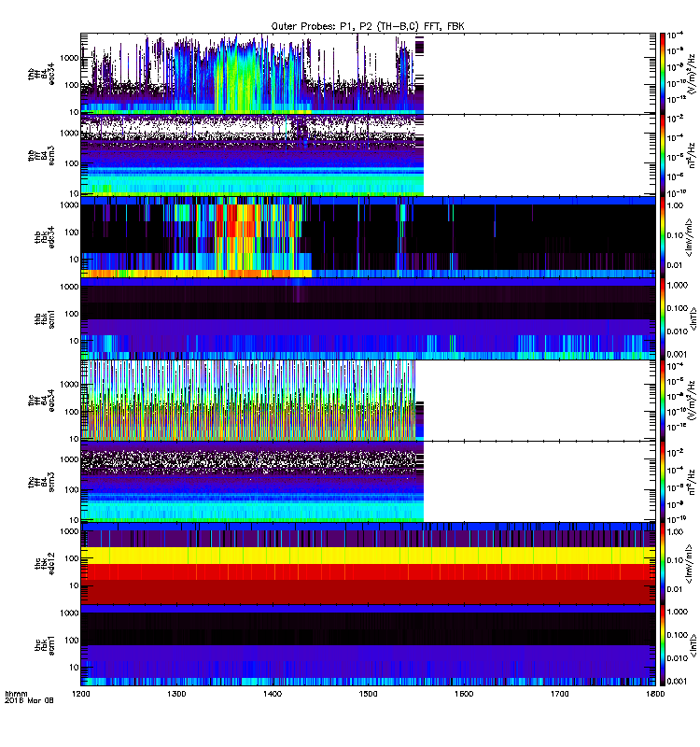Click the 100 tick label of thb scm3 panel
The image size is (700, 747).
tap(72, 163)
